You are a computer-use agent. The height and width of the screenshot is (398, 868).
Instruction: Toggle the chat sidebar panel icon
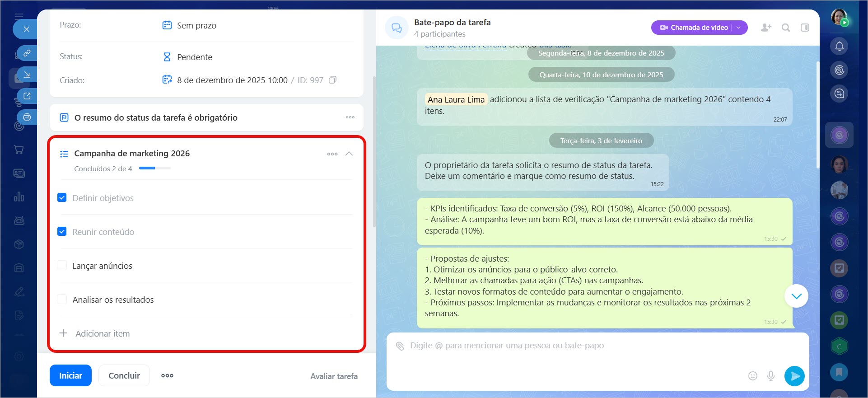805,28
